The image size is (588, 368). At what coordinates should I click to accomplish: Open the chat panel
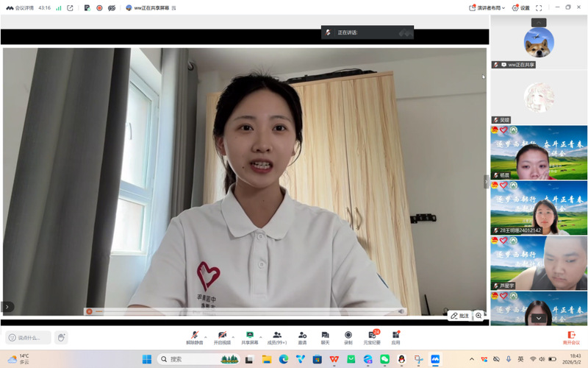click(325, 337)
